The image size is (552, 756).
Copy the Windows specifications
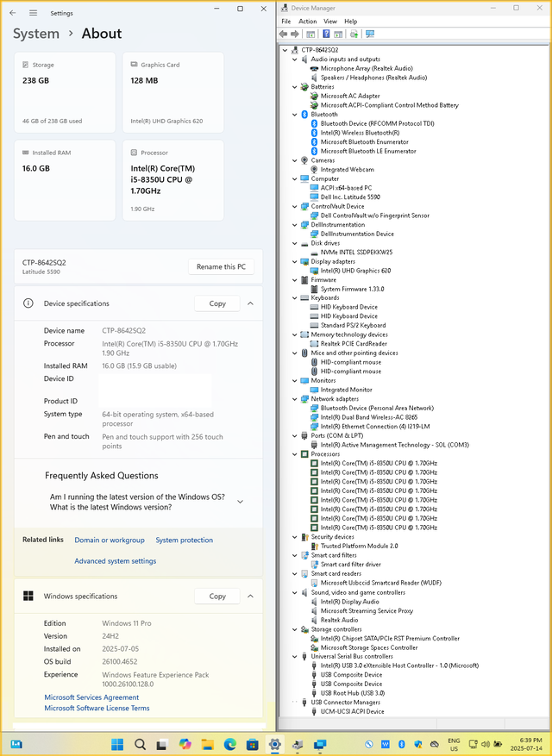pos(217,596)
